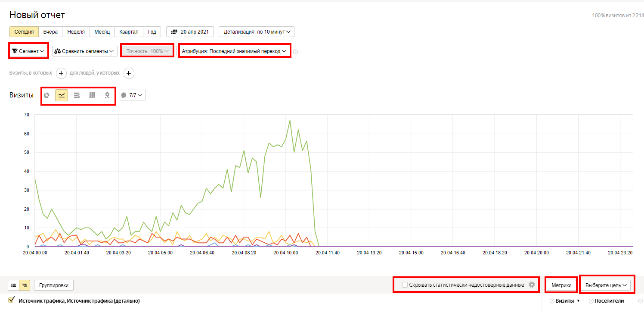This screenshot has height=313, width=644.
Task: Click the help icon beside Визиты column
Action: point(552,301)
